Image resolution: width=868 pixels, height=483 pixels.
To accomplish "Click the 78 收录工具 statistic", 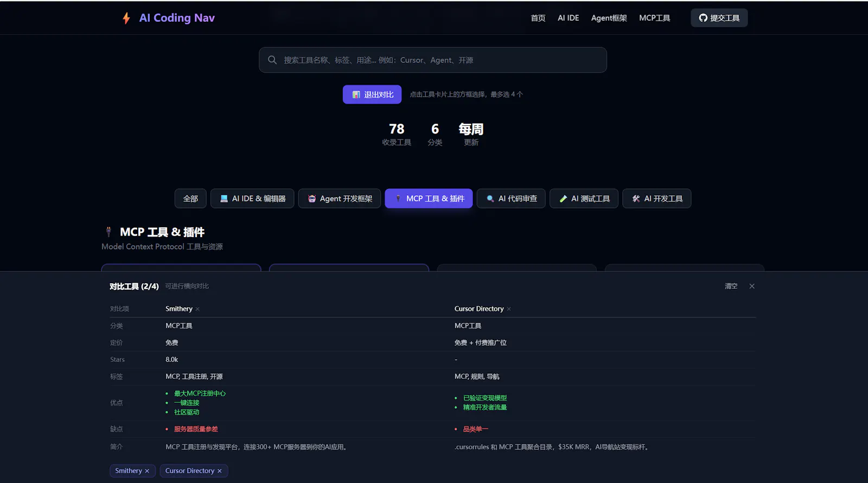I will 397,134.
